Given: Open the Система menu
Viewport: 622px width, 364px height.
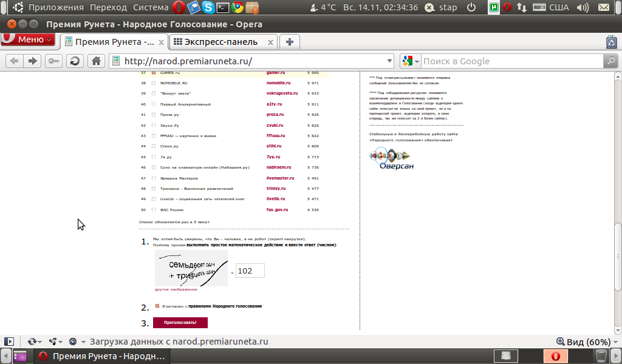Looking at the screenshot, I should click(x=151, y=7).
